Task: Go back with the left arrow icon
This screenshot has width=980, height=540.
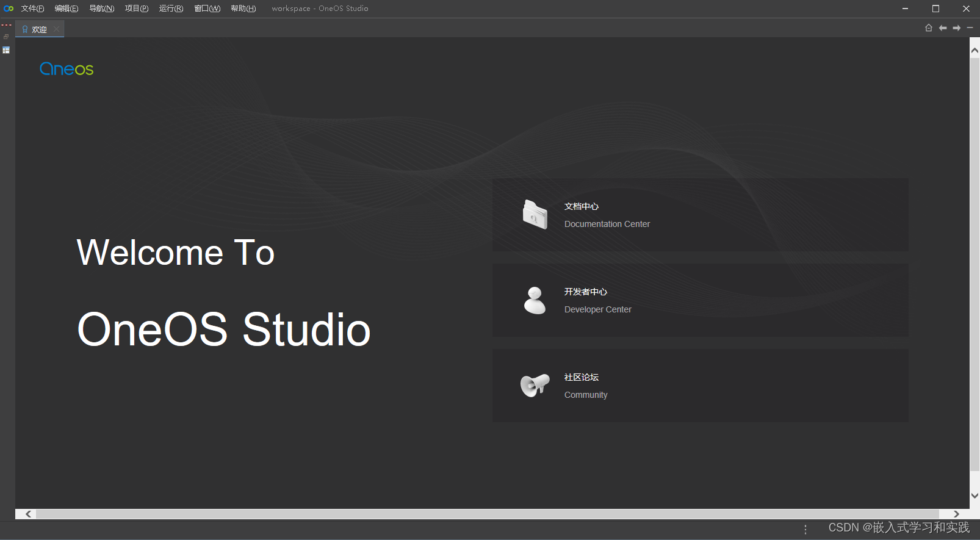Action: pyautogui.click(x=943, y=28)
